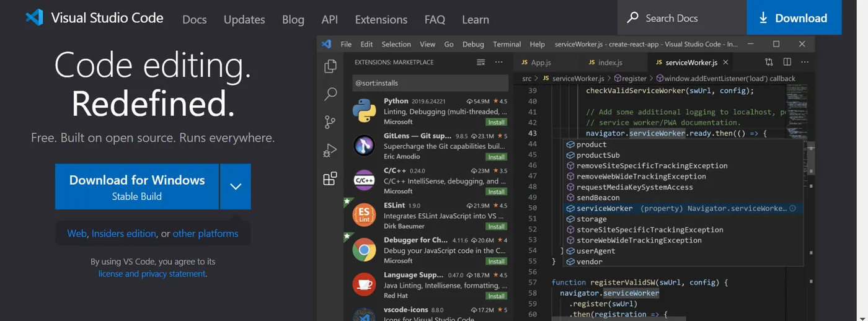868x321 pixels.
Task: Click the download arrow icon in Download button
Action: [763, 18]
